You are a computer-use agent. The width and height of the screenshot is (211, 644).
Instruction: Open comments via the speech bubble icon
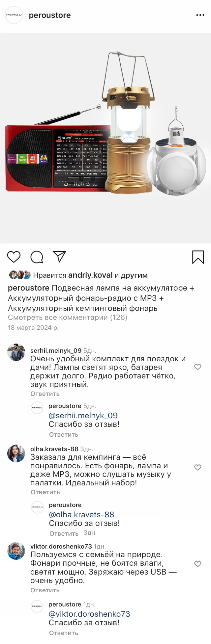coord(37,257)
